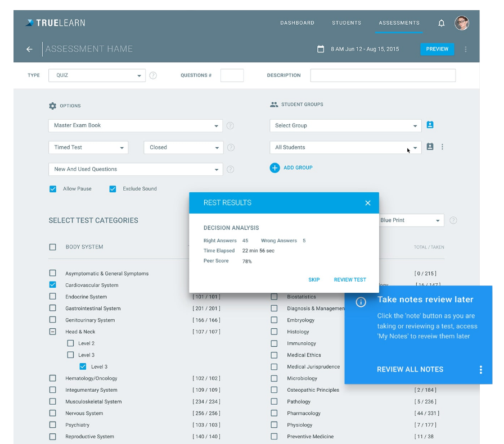The height and width of the screenshot is (444, 504).
Task: Close the Rest Results dialog
Action: pyautogui.click(x=368, y=203)
